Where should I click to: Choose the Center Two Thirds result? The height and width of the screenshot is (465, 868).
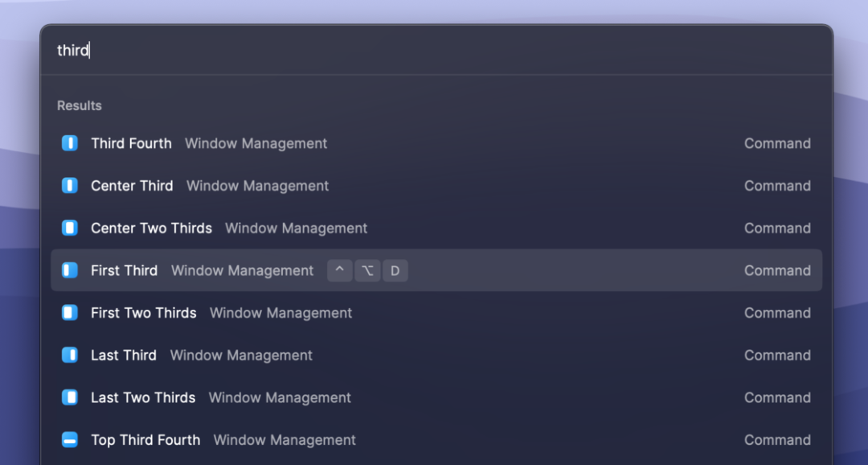436,228
